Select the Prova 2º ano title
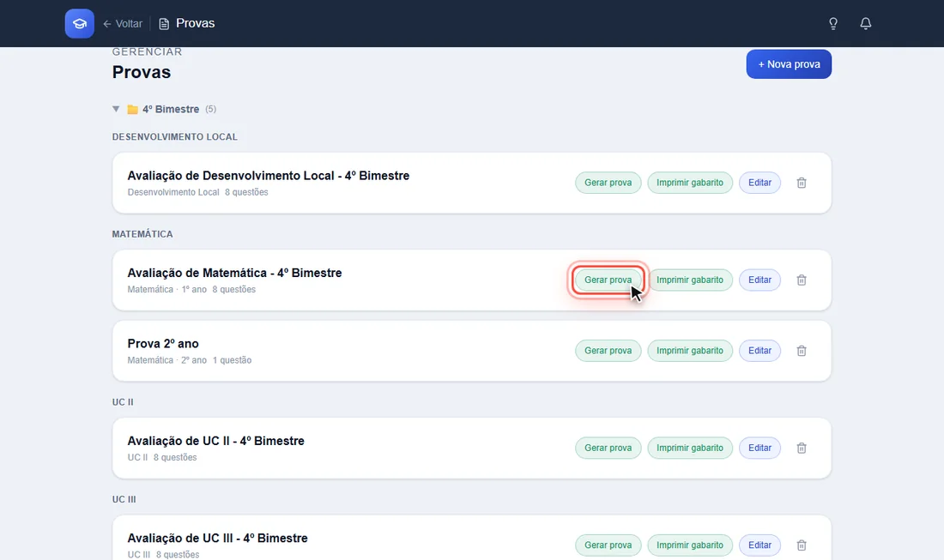The image size is (944, 560). 163,343
